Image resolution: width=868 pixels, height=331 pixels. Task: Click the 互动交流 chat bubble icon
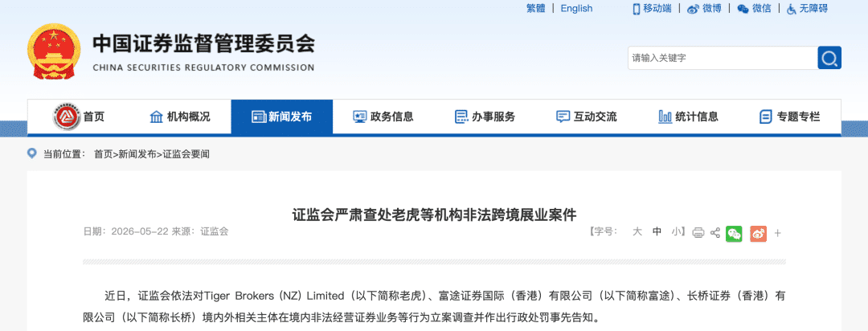pyautogui.click(x=563, y=116)
